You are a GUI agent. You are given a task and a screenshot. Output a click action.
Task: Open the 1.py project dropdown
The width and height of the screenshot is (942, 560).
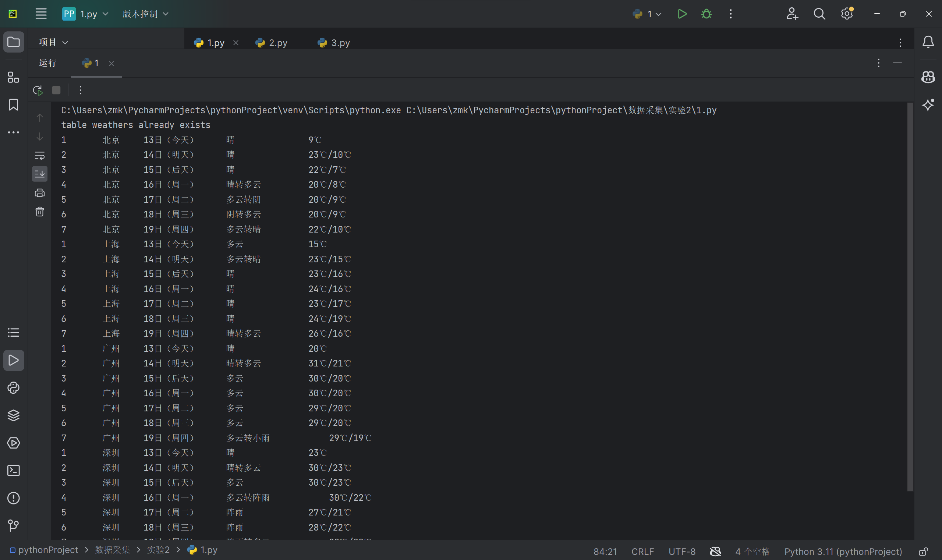point(85,14)
